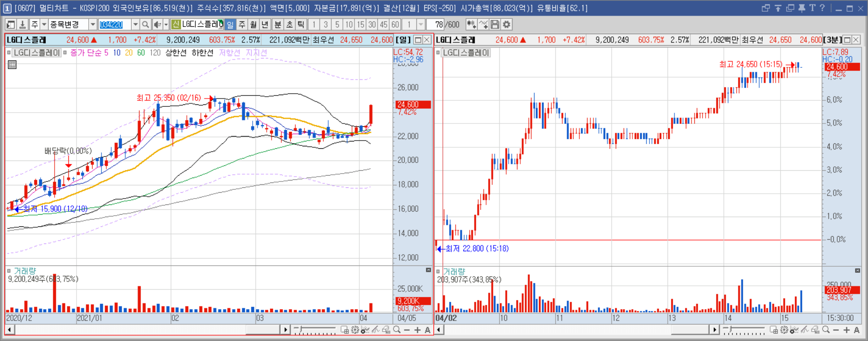Select the 15 interval button
Screen dimensions: 868x341
pyautogui.click(x=360, y=24)
